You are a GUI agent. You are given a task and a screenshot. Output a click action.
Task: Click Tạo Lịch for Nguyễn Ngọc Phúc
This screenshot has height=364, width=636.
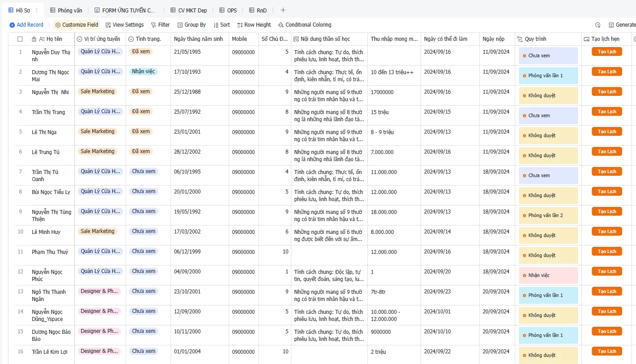click(607, 271)
